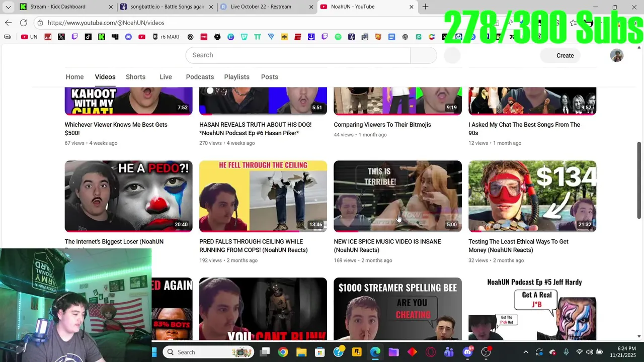This screenshot has height=362, width=644.
Task: Play the $134 snorkel mask thumbnail
Action: click(x=532, y=196)
